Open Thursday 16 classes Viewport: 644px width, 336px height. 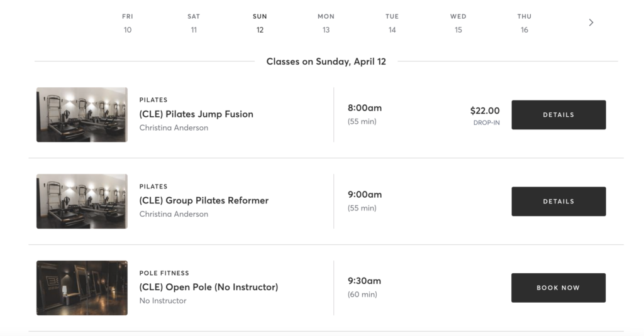[524, 23]
